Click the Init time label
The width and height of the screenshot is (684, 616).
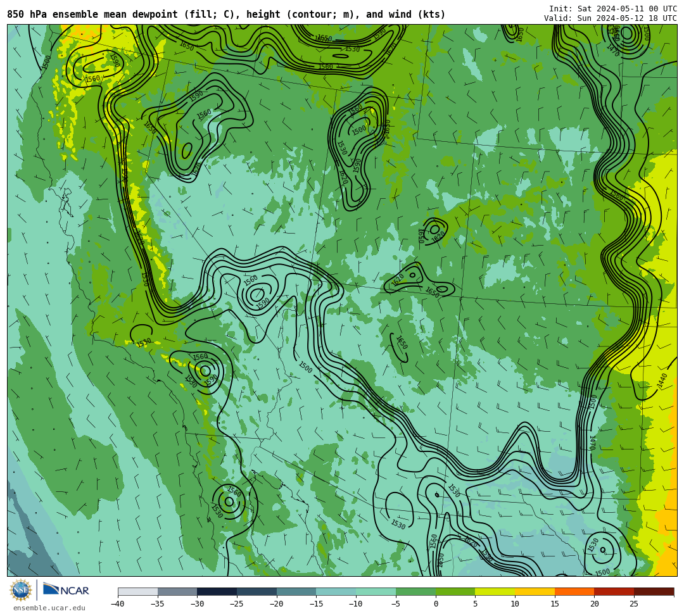613,9
